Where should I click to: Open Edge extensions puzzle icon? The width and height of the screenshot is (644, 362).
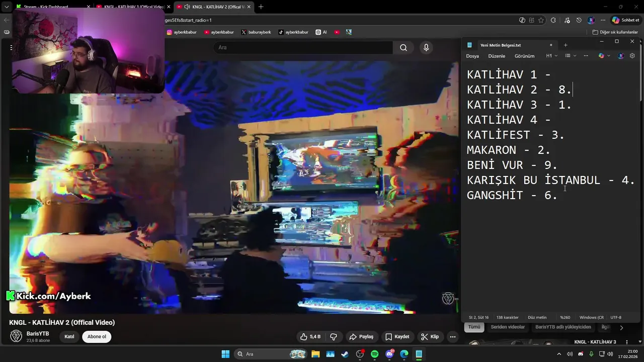coord(553,20)
